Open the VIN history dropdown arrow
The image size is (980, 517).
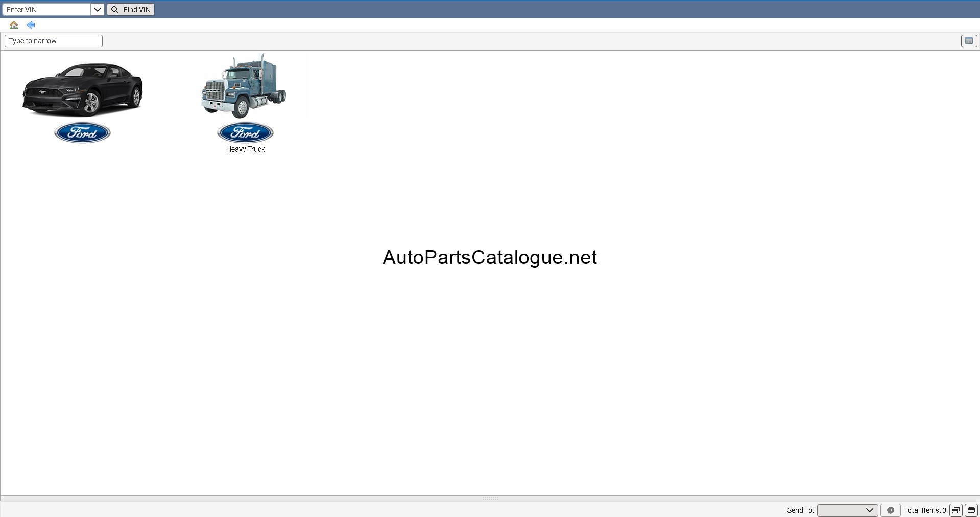(98, 10)
